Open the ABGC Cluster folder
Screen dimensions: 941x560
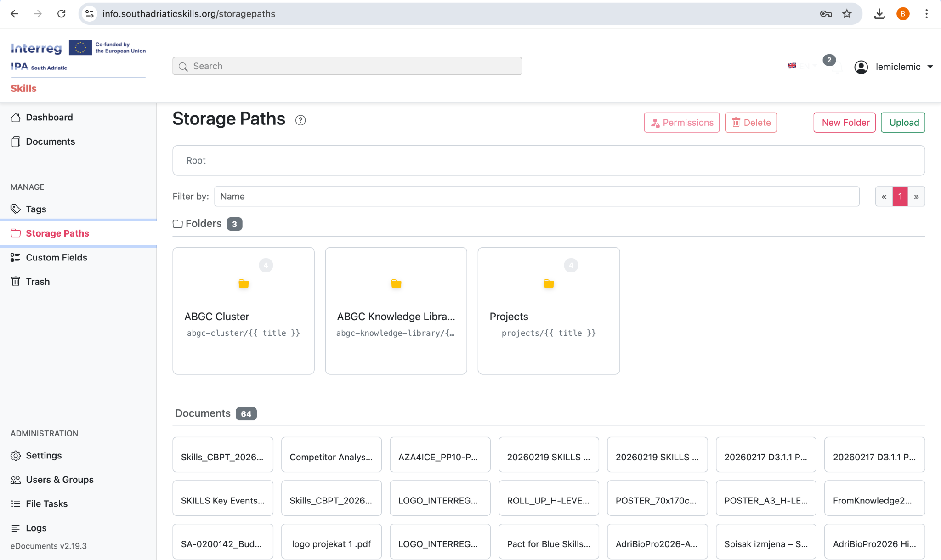[243, 311]
